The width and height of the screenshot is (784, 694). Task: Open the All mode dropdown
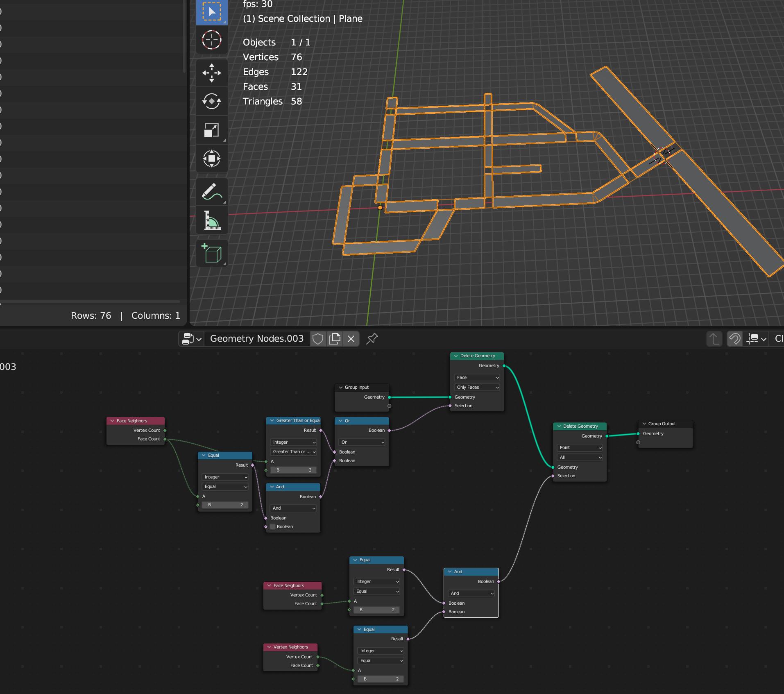pyautogui.click(x=580, y=457)
